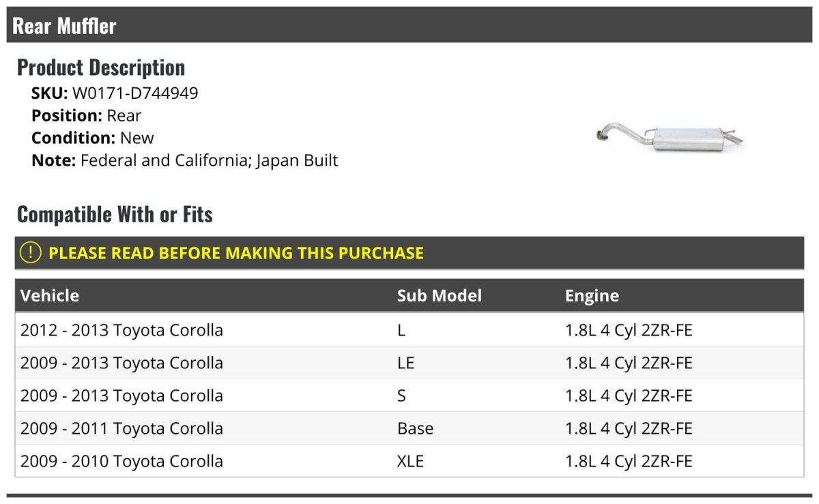Viewport: 819px width, 504px height.
Task: Select the SKU number W0171-D744949
Action: click(135, 93)
